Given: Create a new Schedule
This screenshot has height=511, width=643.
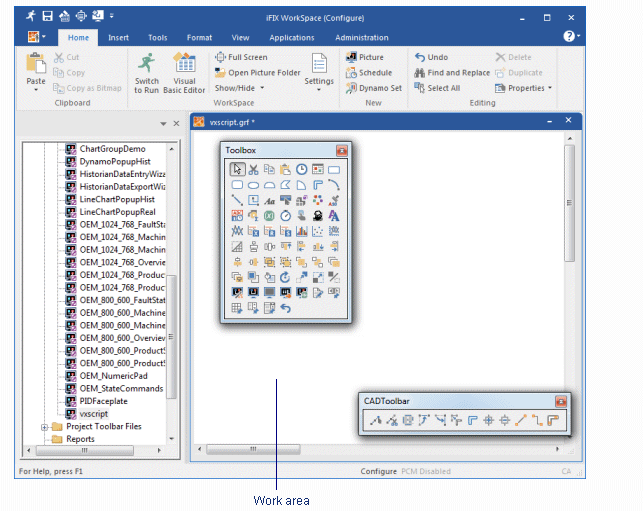Looking at the screenshot, I should click(369, 73).
